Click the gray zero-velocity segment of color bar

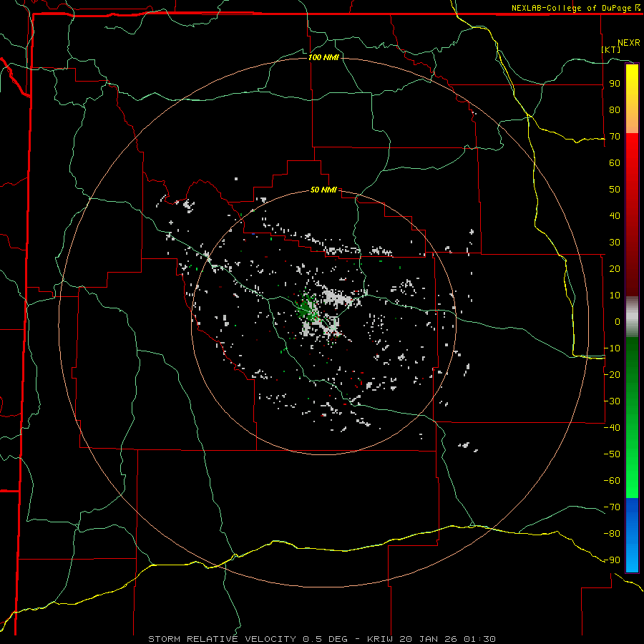coord(632,317)
